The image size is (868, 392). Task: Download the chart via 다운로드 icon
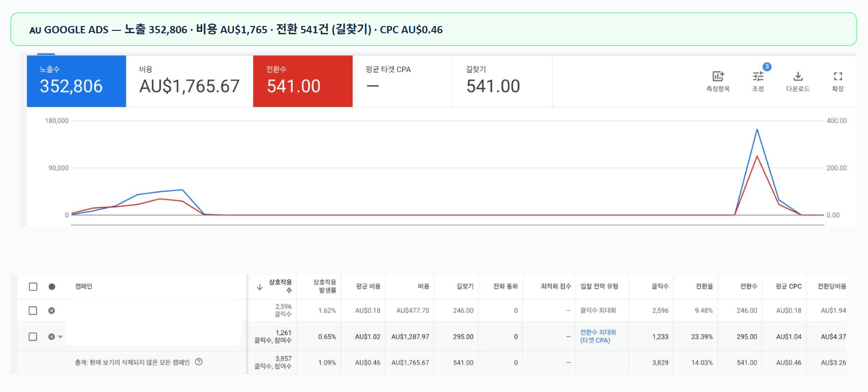[x=798, y=77]
